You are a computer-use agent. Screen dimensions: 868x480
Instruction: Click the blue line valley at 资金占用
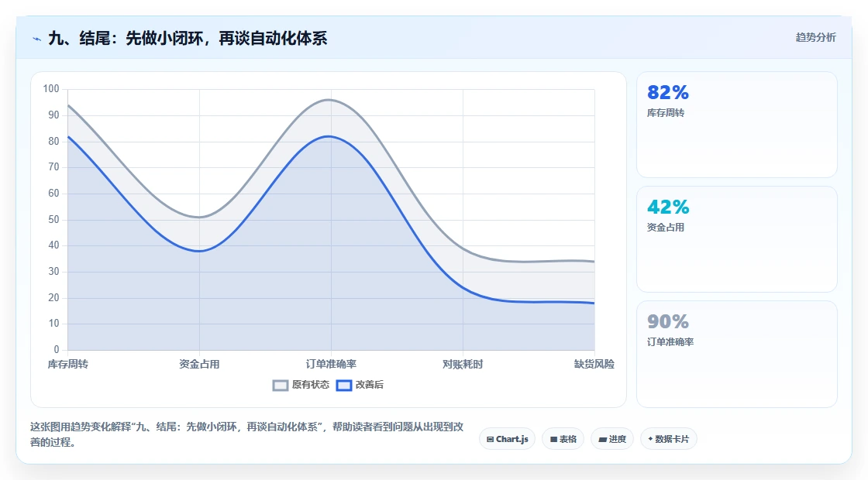199,251
